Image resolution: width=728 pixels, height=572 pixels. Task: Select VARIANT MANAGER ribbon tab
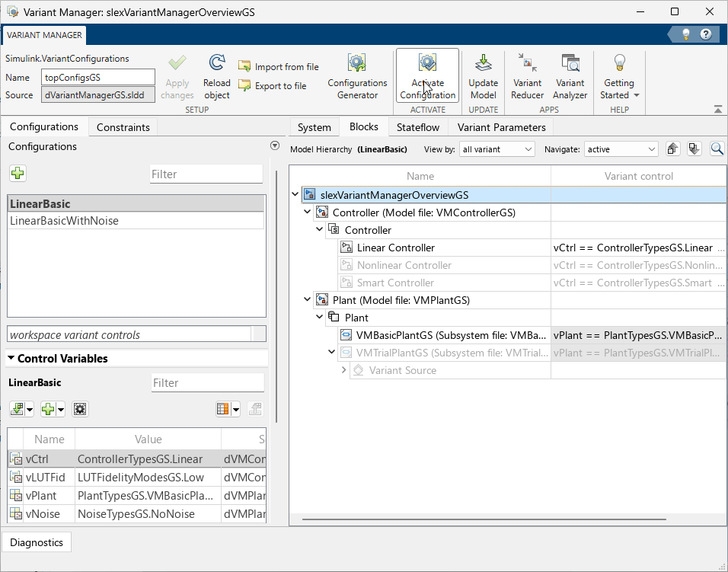45,35
